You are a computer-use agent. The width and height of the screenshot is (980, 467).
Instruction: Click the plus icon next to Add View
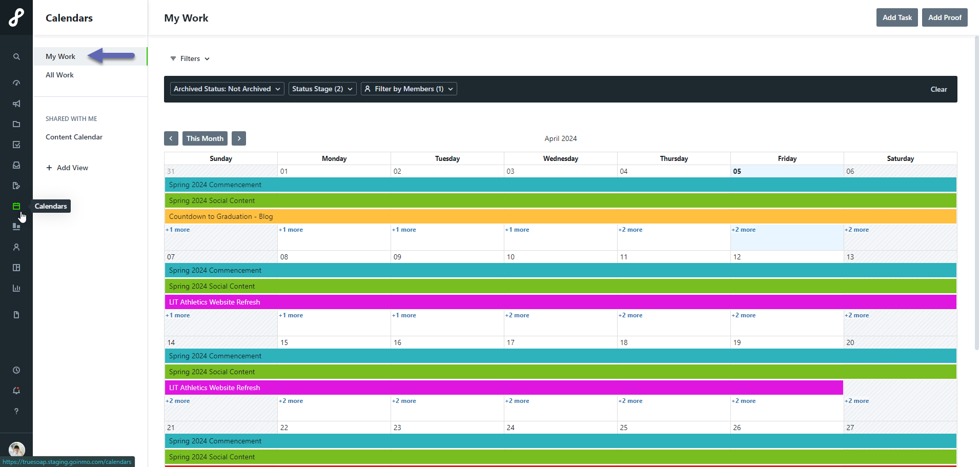[49, 168]
